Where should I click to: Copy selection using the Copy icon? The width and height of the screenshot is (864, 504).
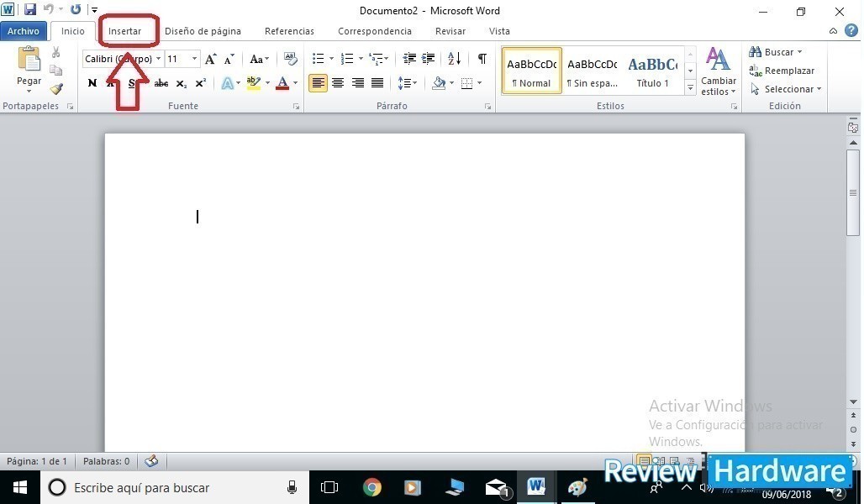[55, 70]
